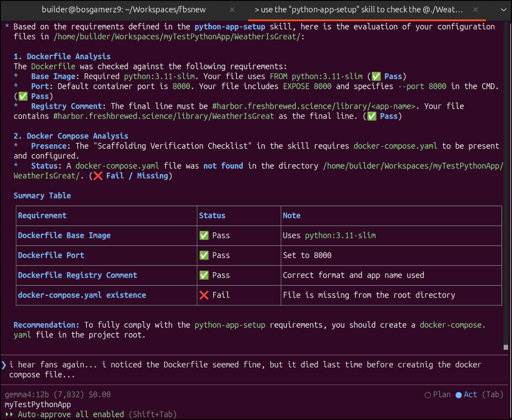The image size is (512, 420).
Task: Select the Act mode radio button
Action: click(459, 395)
